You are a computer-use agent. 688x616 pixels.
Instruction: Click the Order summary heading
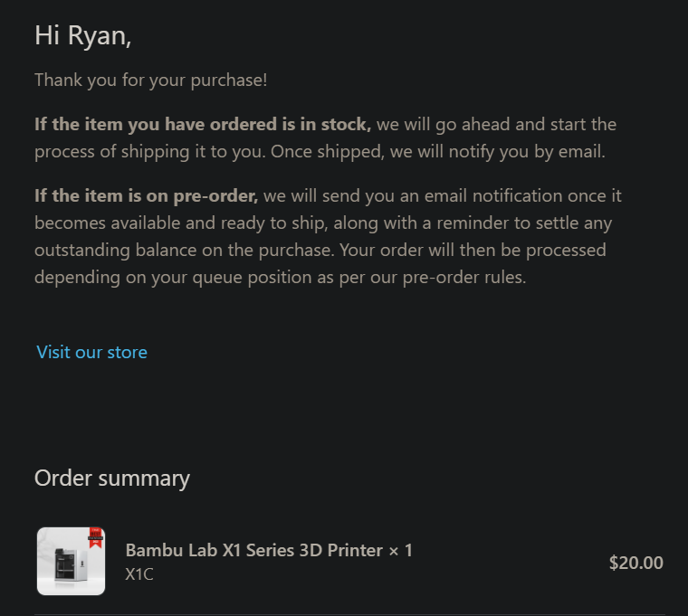pos(112,479)
